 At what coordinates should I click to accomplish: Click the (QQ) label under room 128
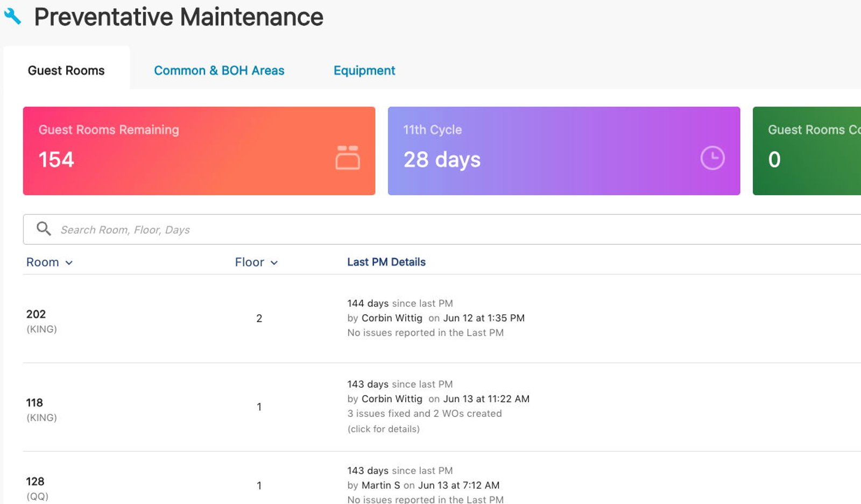[x=37, y=496]
